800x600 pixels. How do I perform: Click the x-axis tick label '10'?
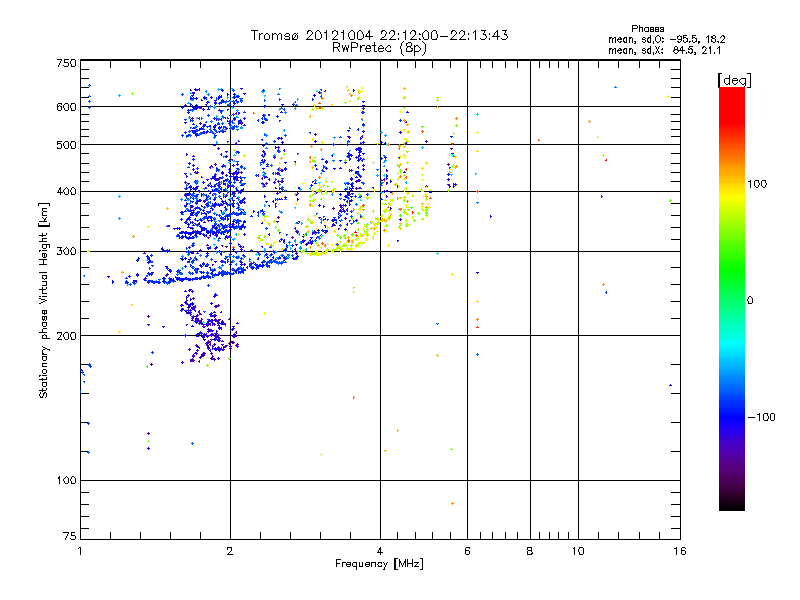pyautogui.click(x=578, y=551)
